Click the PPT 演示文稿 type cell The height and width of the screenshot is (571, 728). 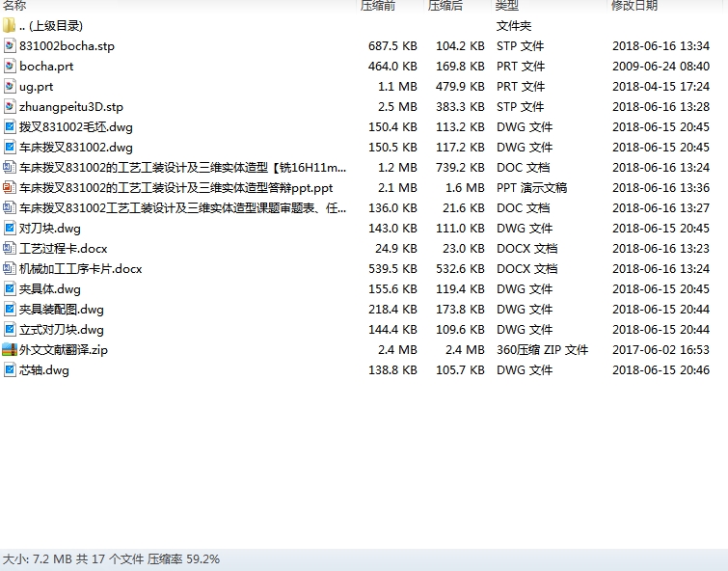(531, 188)
